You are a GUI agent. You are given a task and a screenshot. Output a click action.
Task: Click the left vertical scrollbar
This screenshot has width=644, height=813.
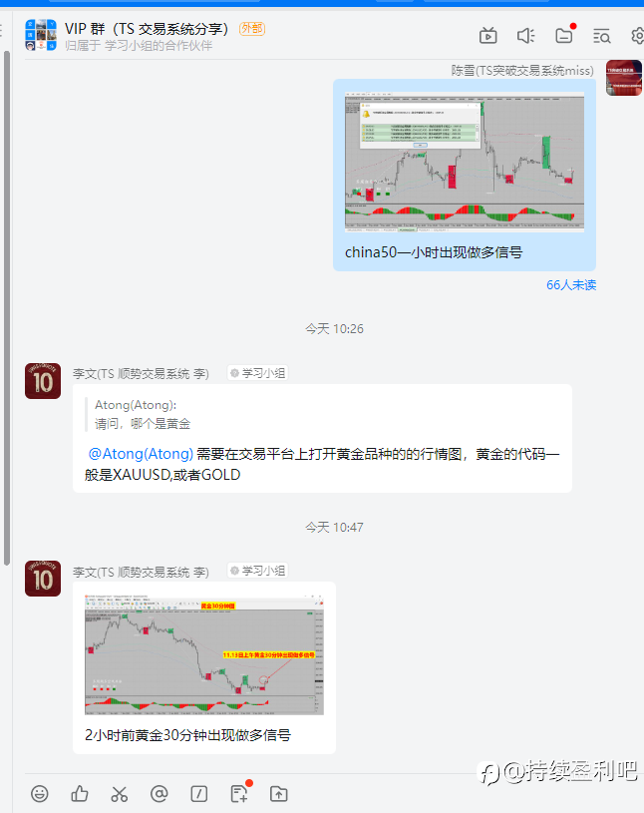point(6,308)
